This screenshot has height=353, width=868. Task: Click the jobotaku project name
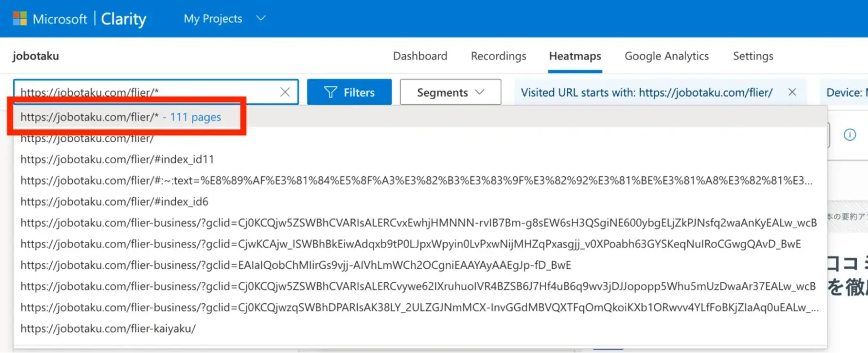tap(36, 56)
